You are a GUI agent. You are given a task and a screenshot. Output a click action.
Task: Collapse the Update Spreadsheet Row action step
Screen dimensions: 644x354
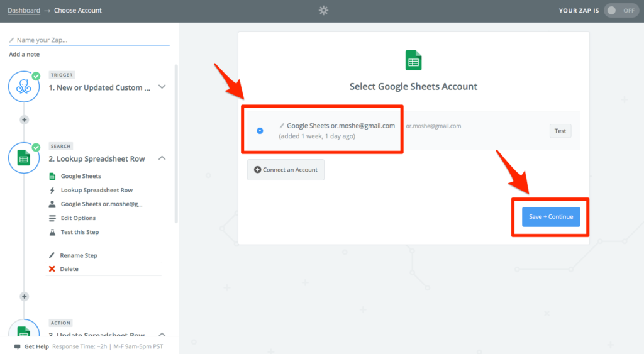[x=162, y=335]
